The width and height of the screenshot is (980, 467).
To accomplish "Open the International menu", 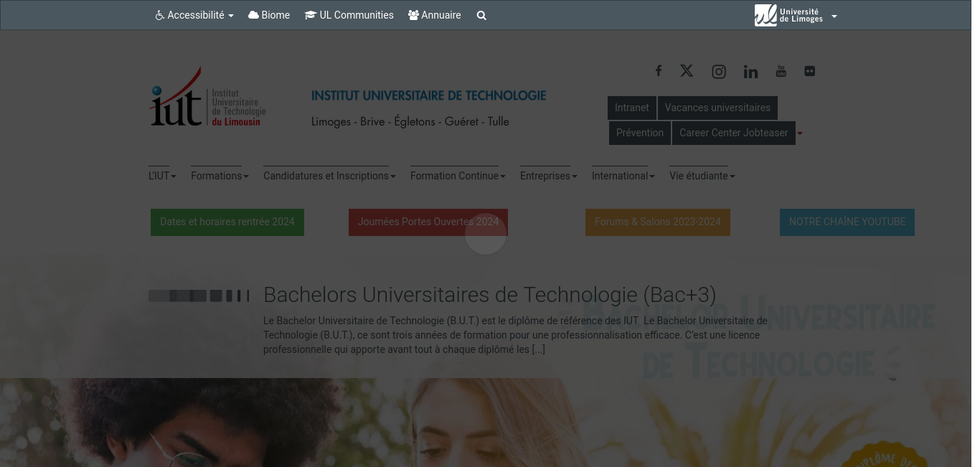I will 623,176.
